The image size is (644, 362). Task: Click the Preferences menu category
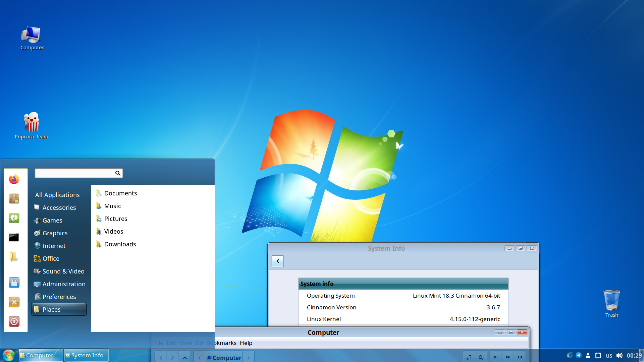[x=59, y=297]
